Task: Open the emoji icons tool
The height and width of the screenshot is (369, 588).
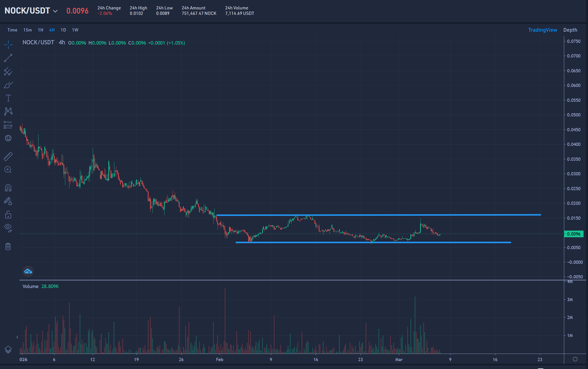Action: click(x=8, y=138)
